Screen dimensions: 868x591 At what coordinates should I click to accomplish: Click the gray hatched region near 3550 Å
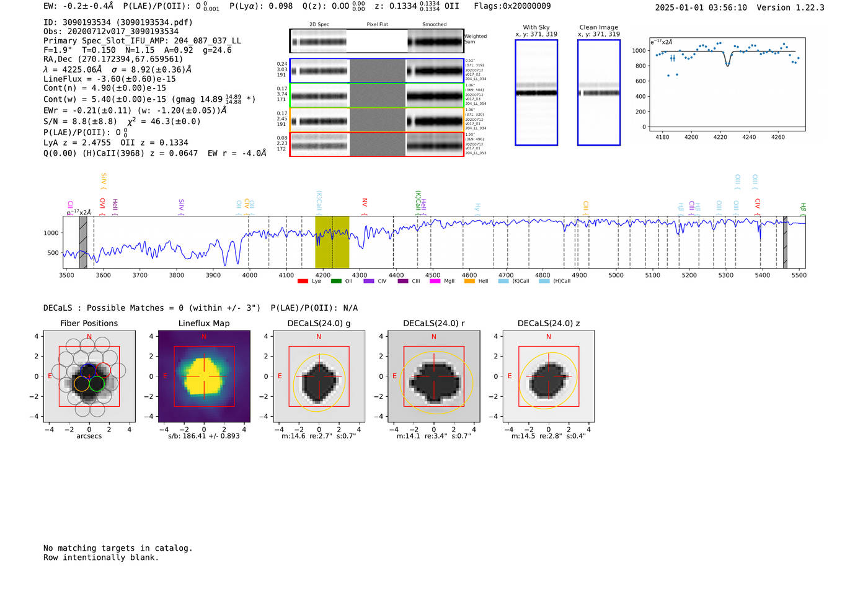(83, 242)
